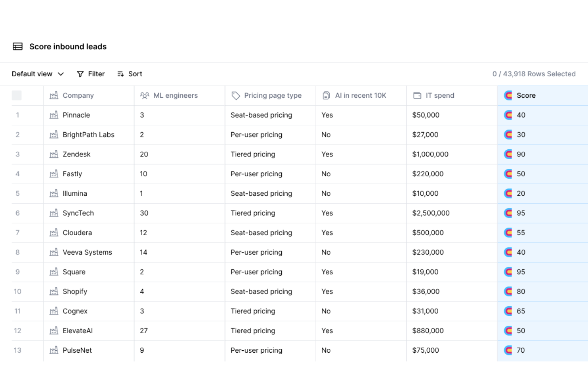Click the ElevateAI company cell

[89, 330]
